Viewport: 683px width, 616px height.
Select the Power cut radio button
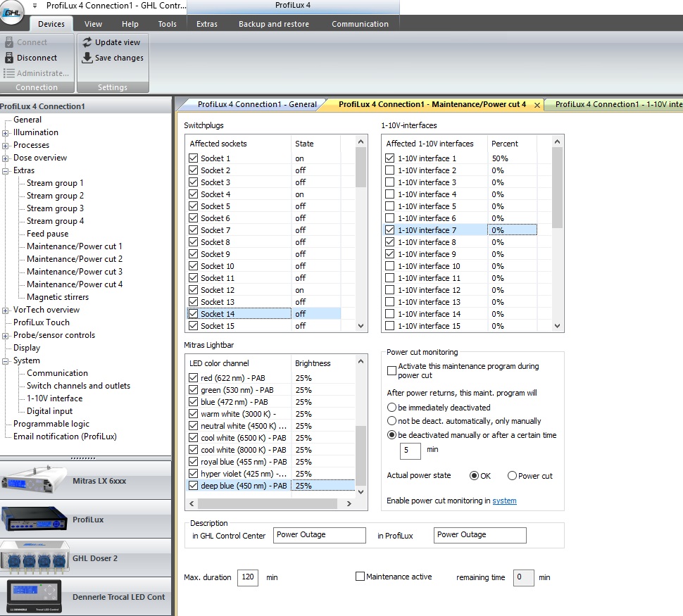(513, 476)
